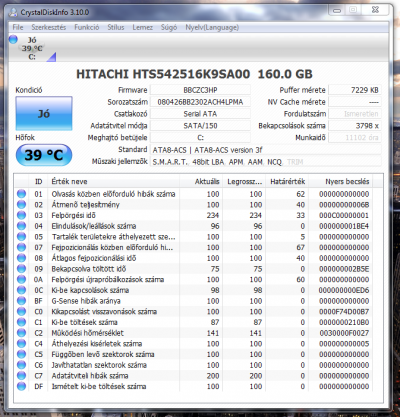
Task: Click status orb for attribute C5 row
Action: (21, 354)
